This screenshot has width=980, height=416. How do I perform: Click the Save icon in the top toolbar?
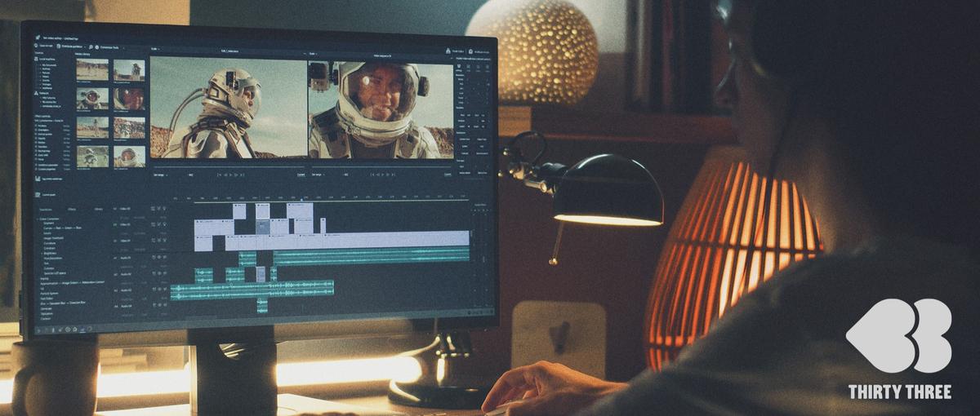(x=36, y=46)
